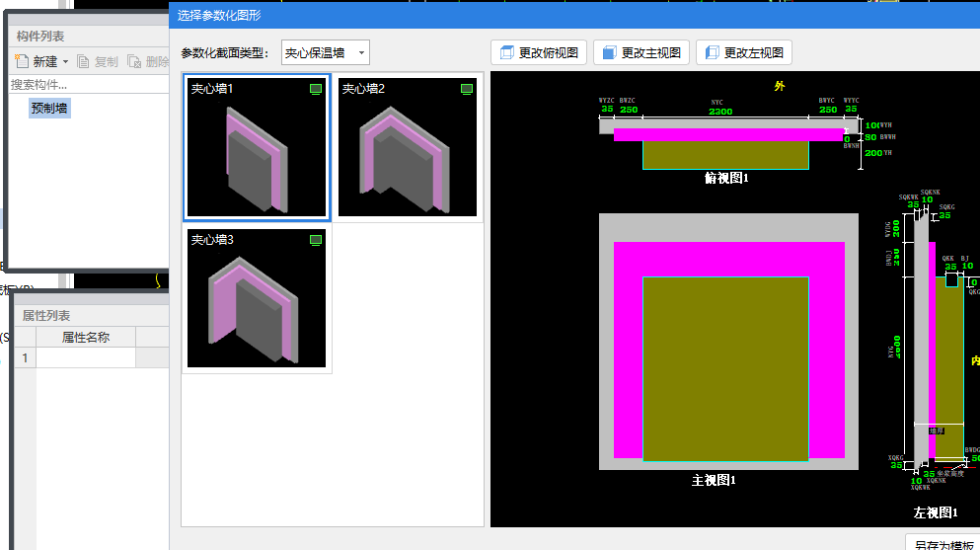Click the NYC value 2300 in top view
The height and width of the screenshot is (550, 980).
pyautogui.click(x=720, y=112)
